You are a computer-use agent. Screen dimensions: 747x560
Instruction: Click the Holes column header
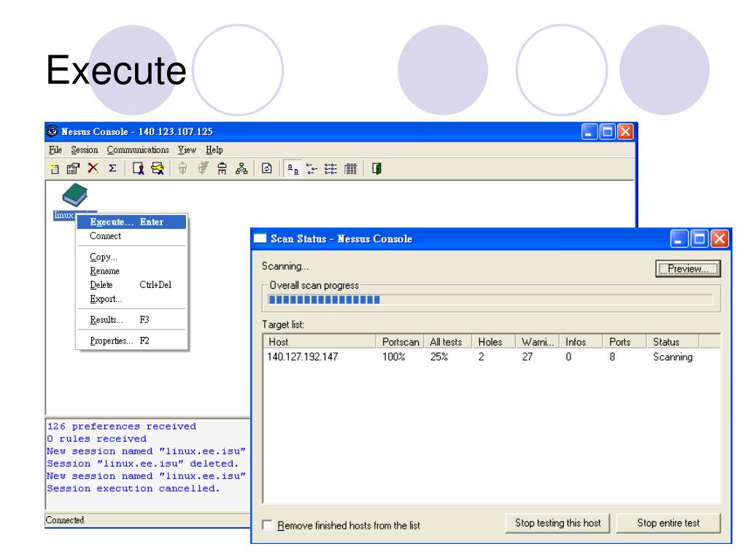click(494, 341)
